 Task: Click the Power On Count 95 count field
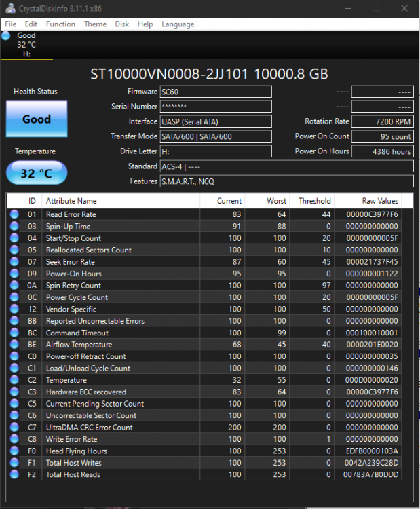383,136
